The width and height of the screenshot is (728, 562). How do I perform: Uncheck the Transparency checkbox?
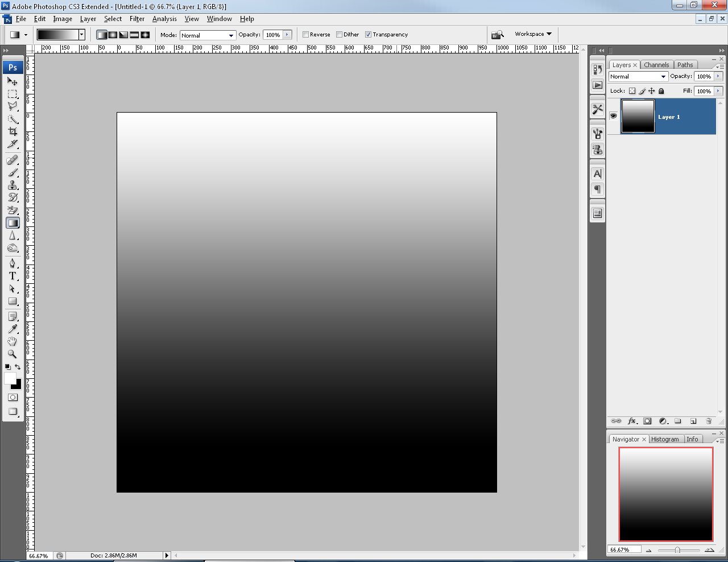click(x=369, y=35)
